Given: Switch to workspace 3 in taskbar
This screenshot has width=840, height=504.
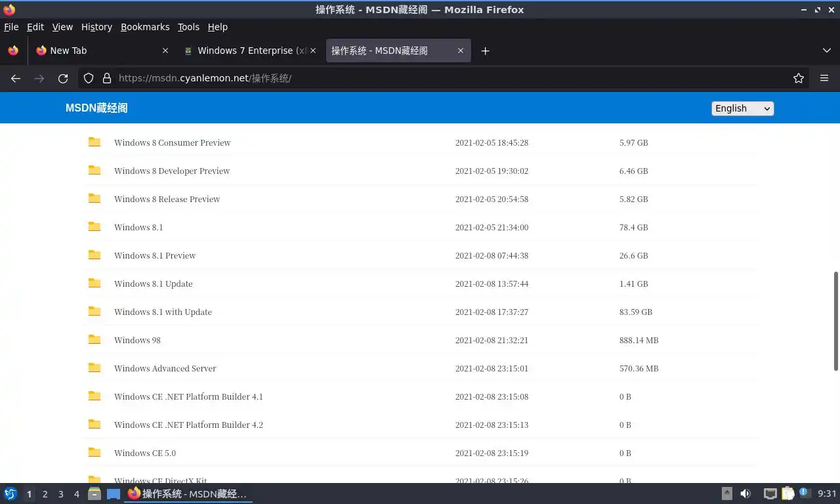Looking at the screenshot, I should coord(60,493).
